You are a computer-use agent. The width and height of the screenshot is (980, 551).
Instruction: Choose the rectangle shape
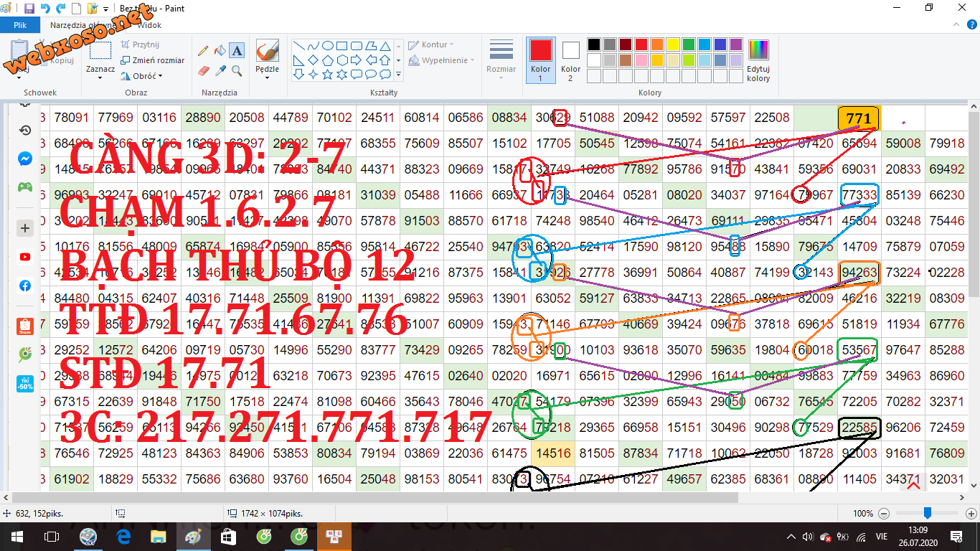342,45
